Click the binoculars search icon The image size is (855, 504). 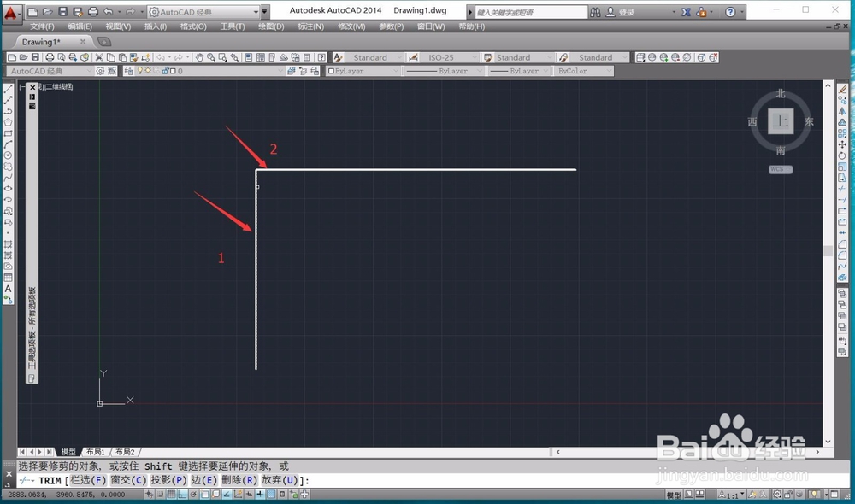pos(595,12)
